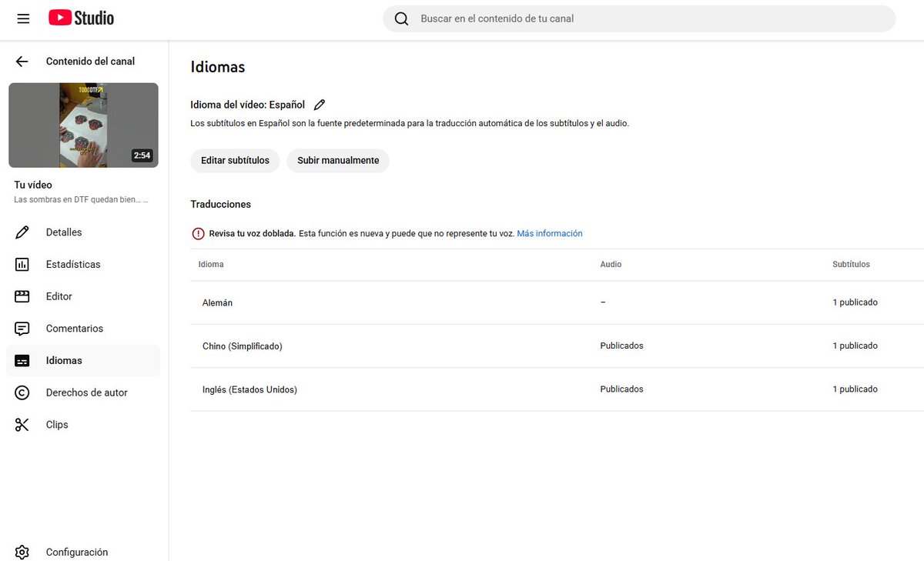Go back using the arrow icon
924x561 pixels.
point(22,62)
